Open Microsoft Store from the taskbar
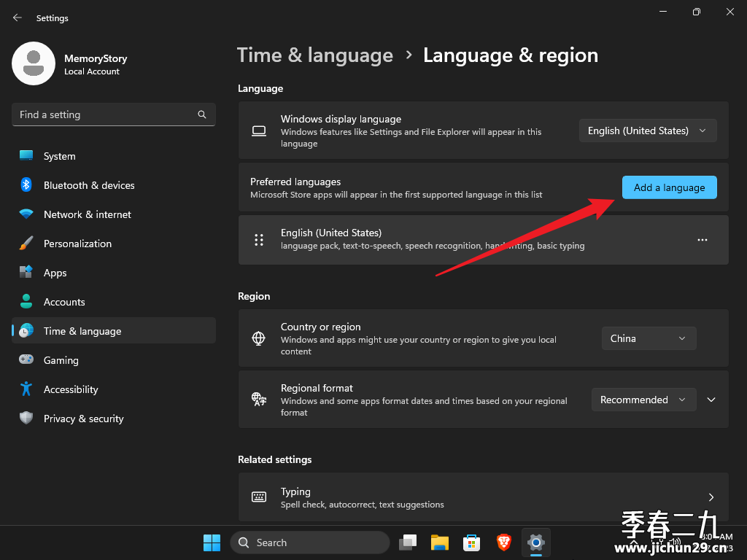The height and width of the screenshot is (560, 747). coord(471,542)
